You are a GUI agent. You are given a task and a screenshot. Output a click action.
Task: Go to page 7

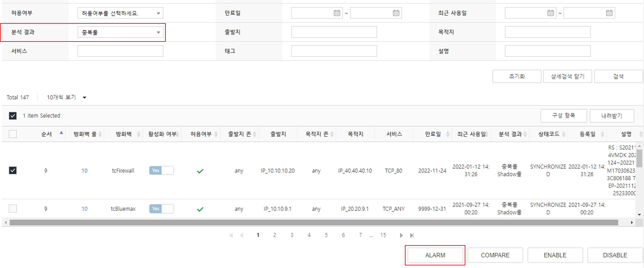click(x=360, y=235)
